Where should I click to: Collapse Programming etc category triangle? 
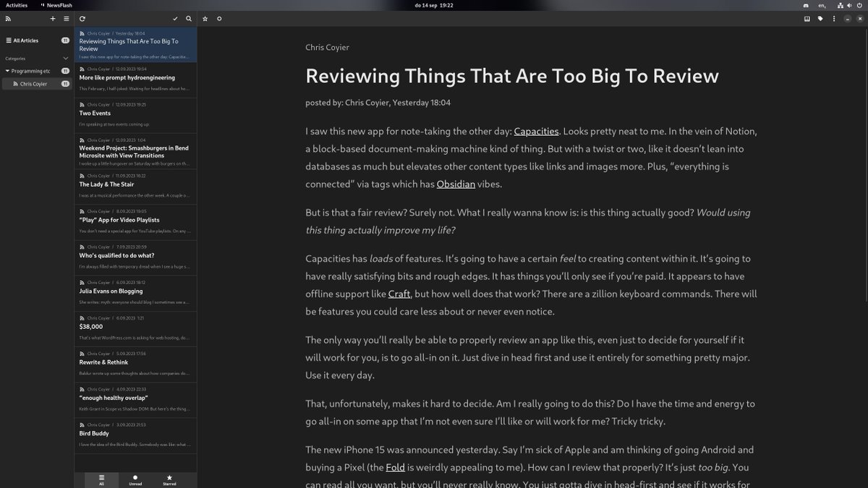point(7,71)
